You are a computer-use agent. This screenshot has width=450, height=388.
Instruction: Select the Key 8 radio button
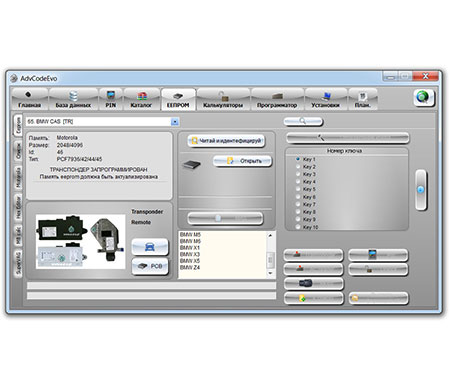[x=298, y=212]
